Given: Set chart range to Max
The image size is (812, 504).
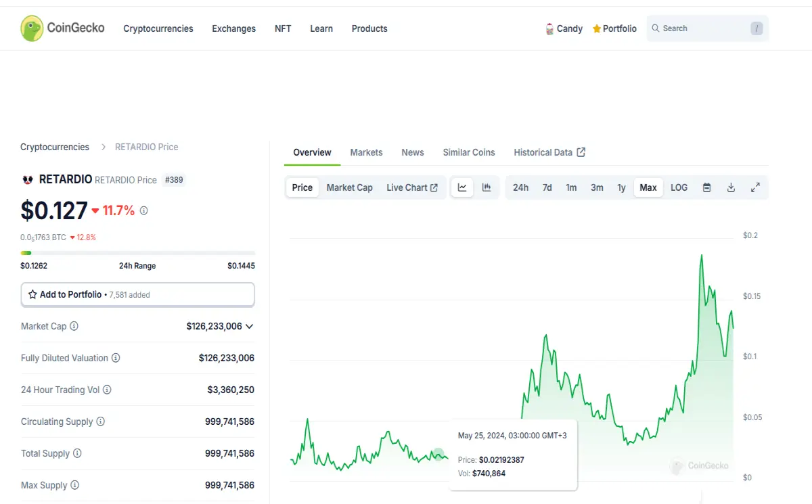Looking at the screenshot, I should pos(648,187).
